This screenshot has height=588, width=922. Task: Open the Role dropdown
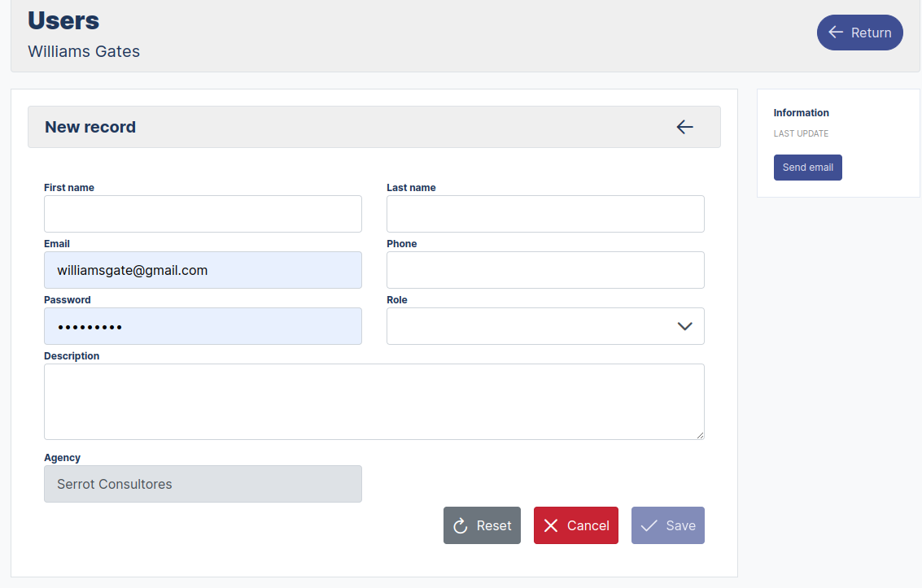(x=545, y=325)
